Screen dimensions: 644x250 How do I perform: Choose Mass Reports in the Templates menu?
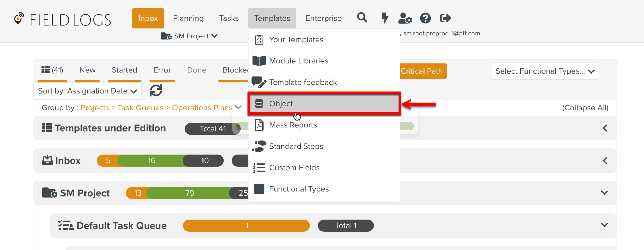[x=293, y=125]
